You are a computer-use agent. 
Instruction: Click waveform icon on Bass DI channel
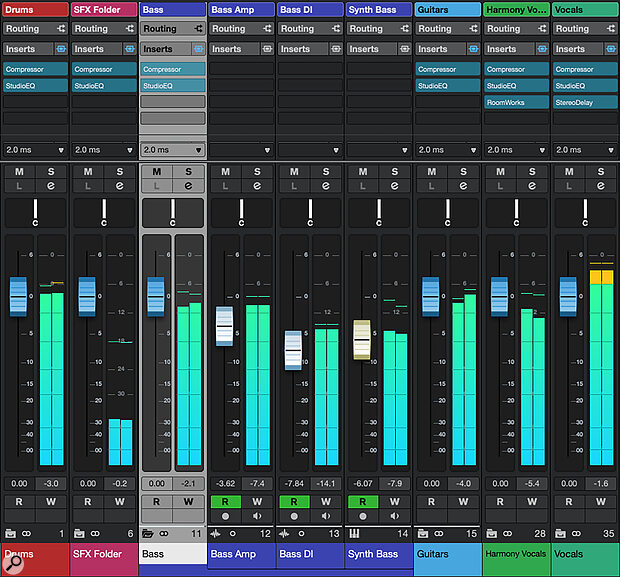point(284,534)
